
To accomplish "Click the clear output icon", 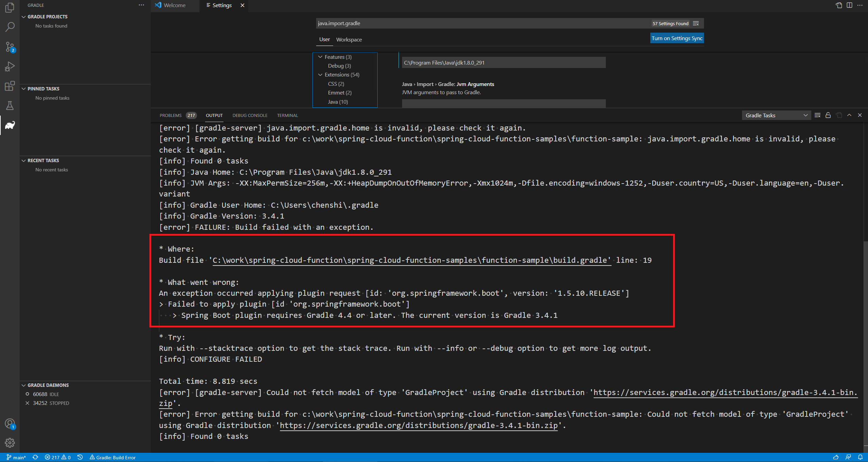I will pyautogui.click(x=817, y=115).
